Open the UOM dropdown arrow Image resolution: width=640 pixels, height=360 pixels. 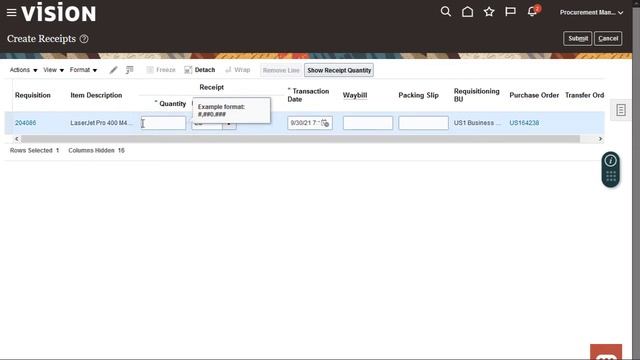click(x=229, y=124)
